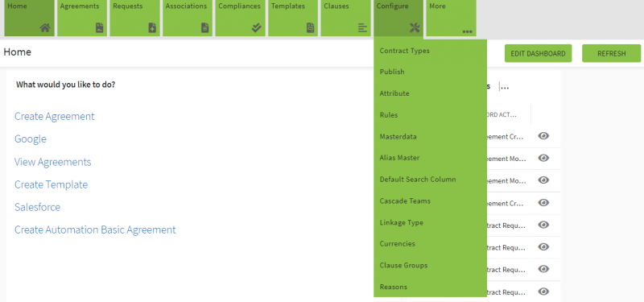Click the second row's 'eement Mo...' cell
Image resolution: width=644 pixels, height=302 pixels.
tap(506, 159)
